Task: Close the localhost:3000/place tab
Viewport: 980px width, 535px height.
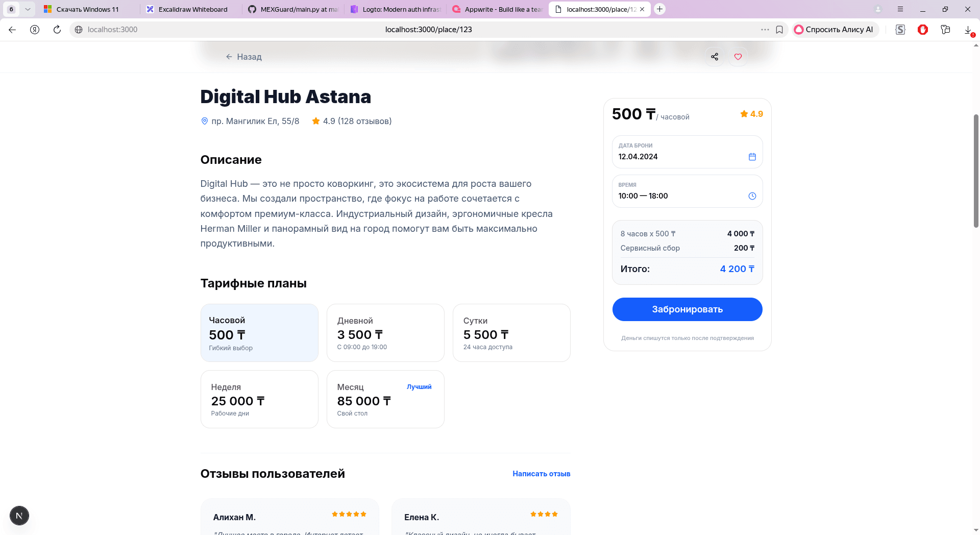Action: click(x=642, y=9)
